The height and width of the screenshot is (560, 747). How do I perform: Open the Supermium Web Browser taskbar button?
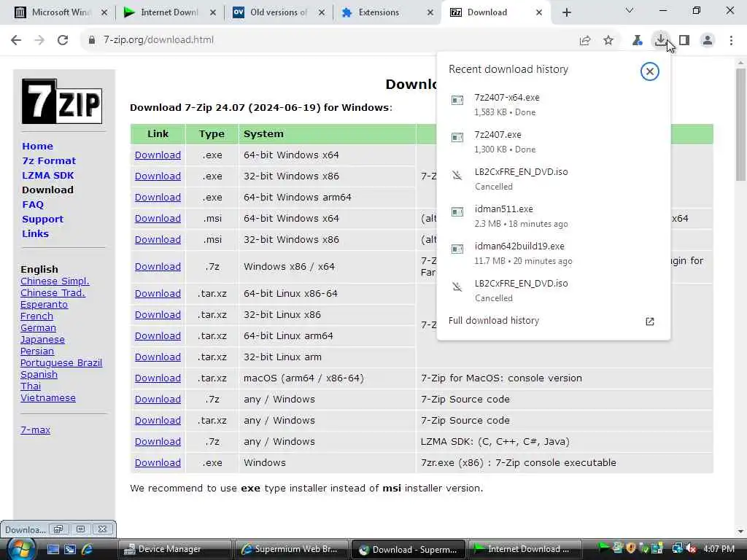[292, 549]
